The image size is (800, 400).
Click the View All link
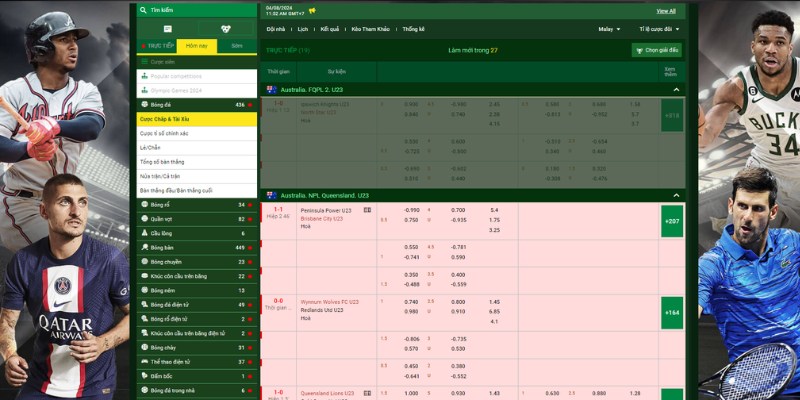[665, 10]
